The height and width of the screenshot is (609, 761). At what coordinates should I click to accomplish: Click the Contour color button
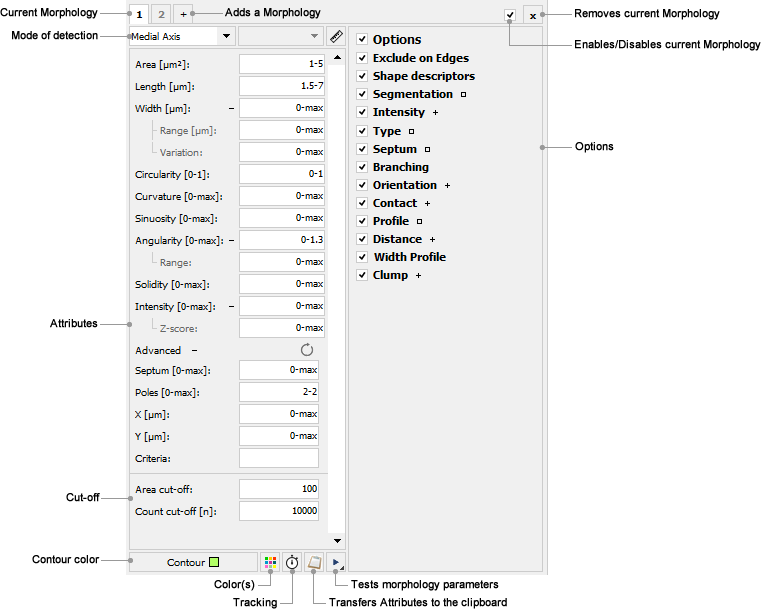point(192,563)
